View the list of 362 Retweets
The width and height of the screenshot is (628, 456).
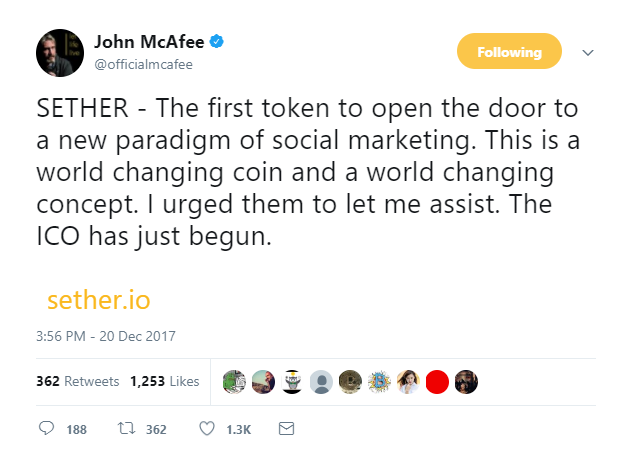77,381
